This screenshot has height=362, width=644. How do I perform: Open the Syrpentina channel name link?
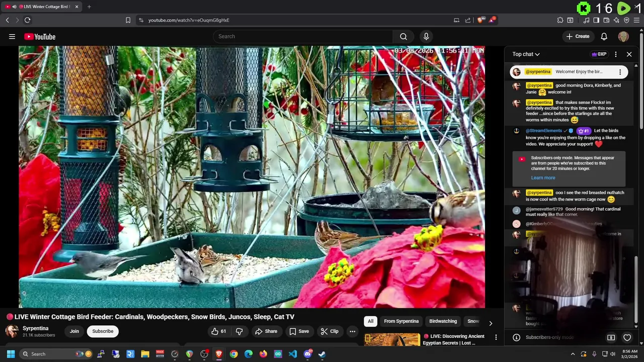pyautogui.click(x=36, y=328)
